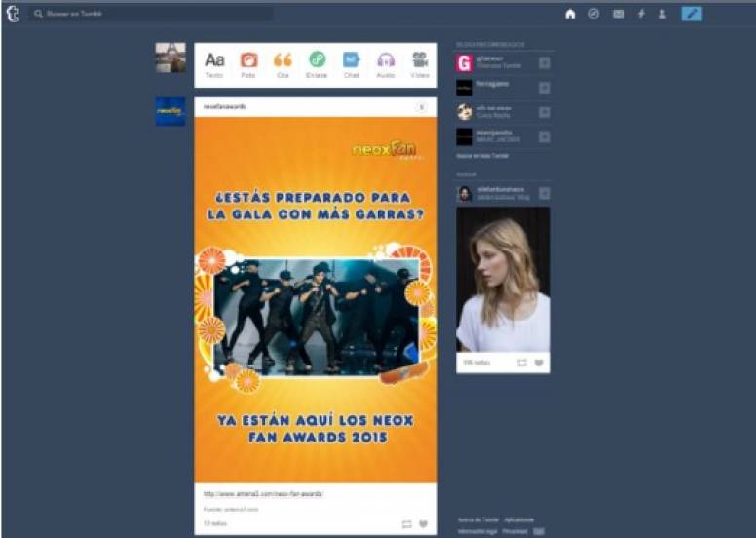Open the inbox envelope icon

pos(618,14)
